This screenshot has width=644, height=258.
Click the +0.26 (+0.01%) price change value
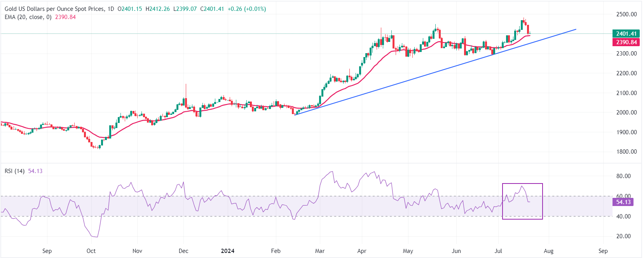coord(246,9)
